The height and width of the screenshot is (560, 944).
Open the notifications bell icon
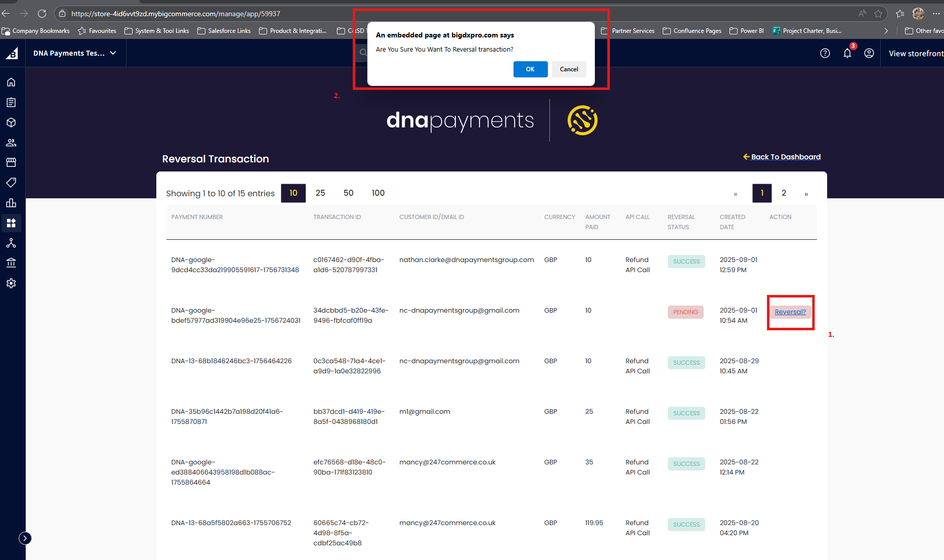(847, 53)
